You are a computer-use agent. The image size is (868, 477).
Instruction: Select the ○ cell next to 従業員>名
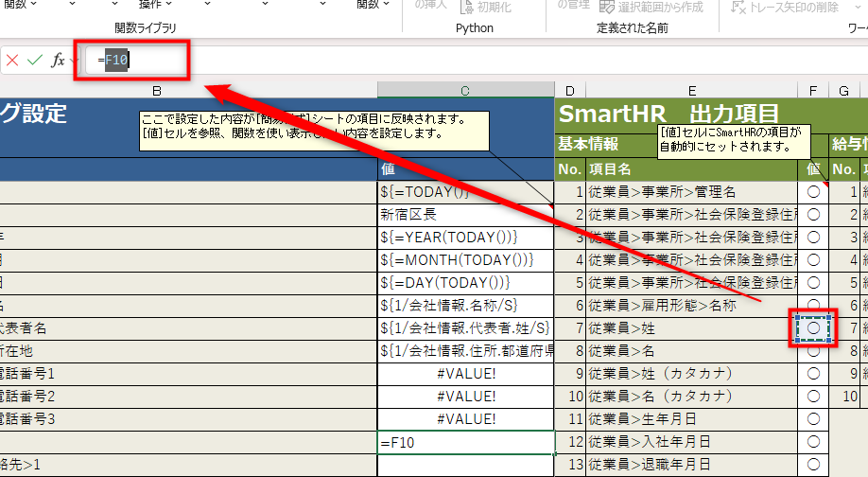tap(813, 349)
